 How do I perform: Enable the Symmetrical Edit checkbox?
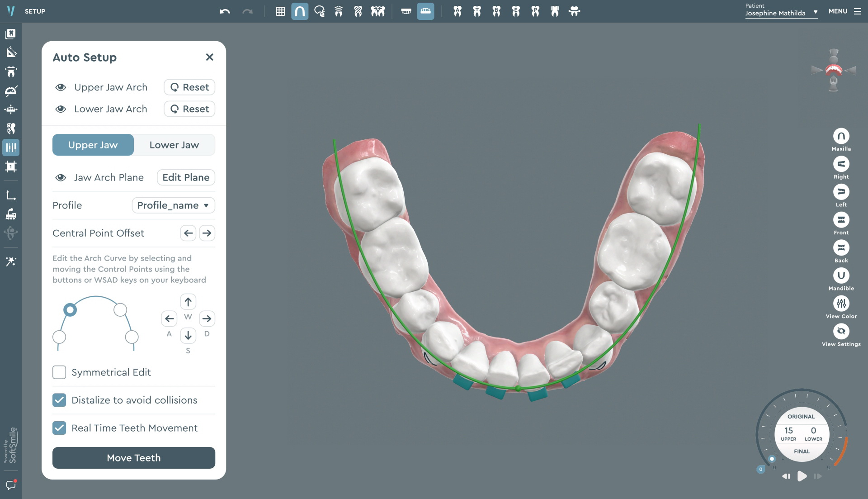[x=59, y=372]
